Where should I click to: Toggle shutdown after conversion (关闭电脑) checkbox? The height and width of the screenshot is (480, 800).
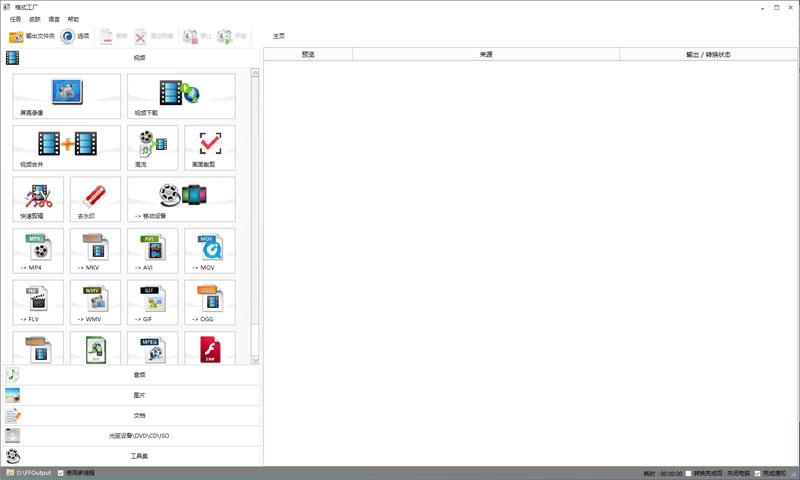pyautogui.click(x=688, y=473)
